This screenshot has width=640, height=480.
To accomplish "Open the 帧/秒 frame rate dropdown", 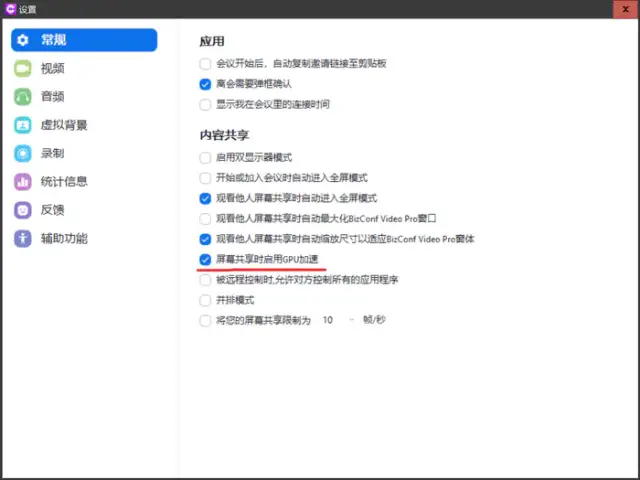I will [338, 321].
